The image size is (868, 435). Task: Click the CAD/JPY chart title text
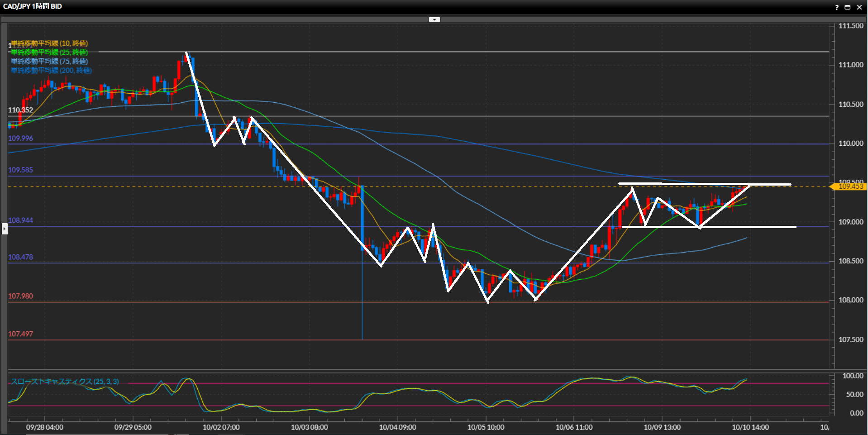[33, 6]
